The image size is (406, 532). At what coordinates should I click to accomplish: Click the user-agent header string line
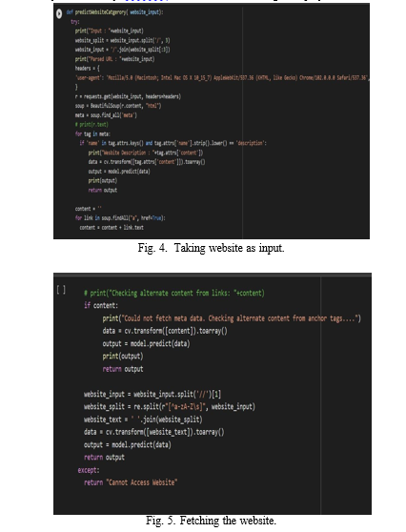[x=222, y=77]
